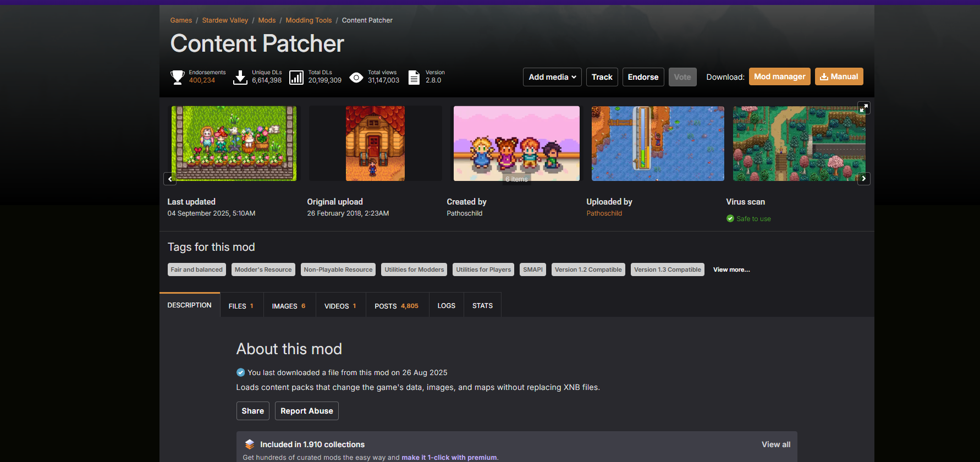Screen dimensions: 980x462
Task: Go to Stardew Valley breadcrumb
Action: (225, 20)
